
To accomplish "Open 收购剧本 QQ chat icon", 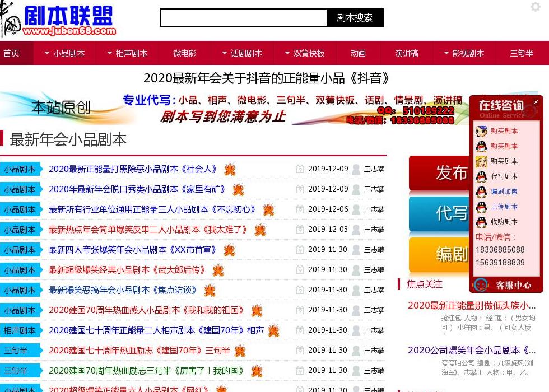I will (x=481, y=221).
